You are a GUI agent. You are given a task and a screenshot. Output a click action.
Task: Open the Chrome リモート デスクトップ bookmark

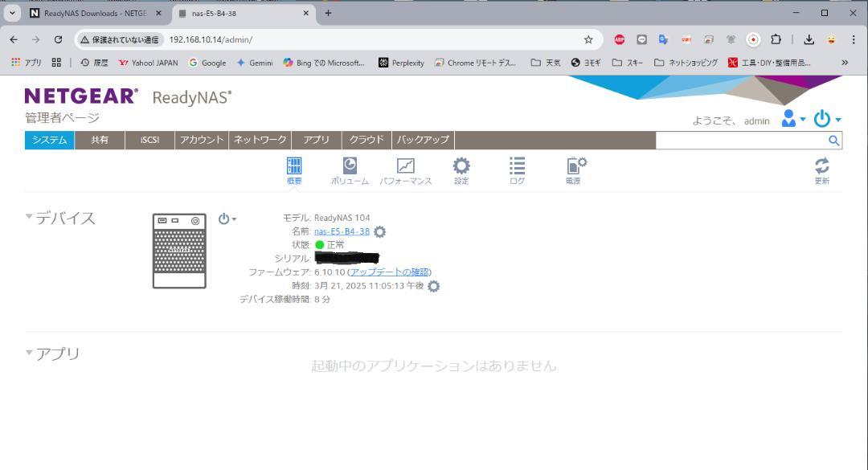(476, 63)
